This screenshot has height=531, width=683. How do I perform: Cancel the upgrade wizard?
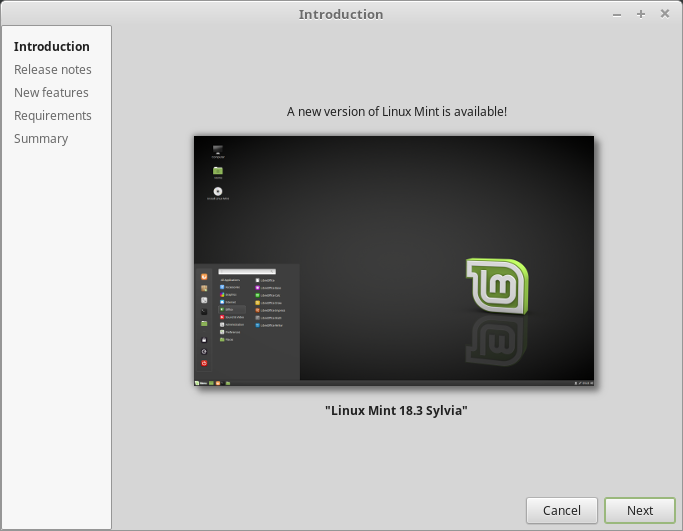(x=561, y=510)
